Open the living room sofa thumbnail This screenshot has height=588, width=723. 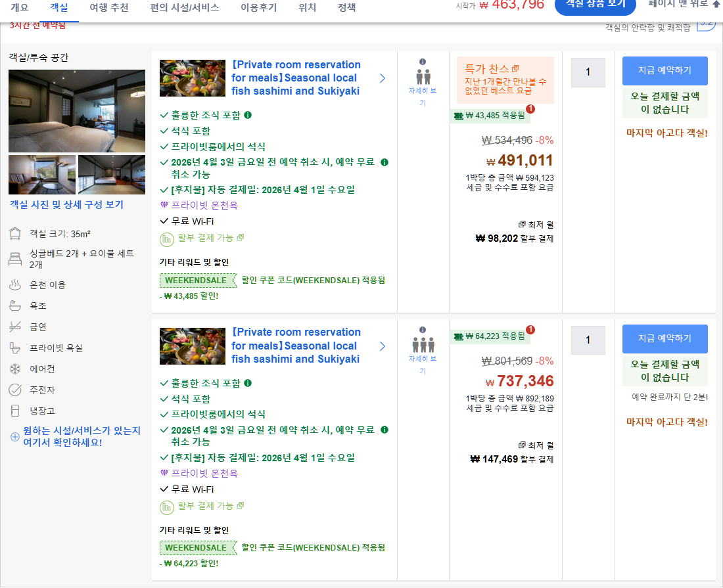click(42, 175)
